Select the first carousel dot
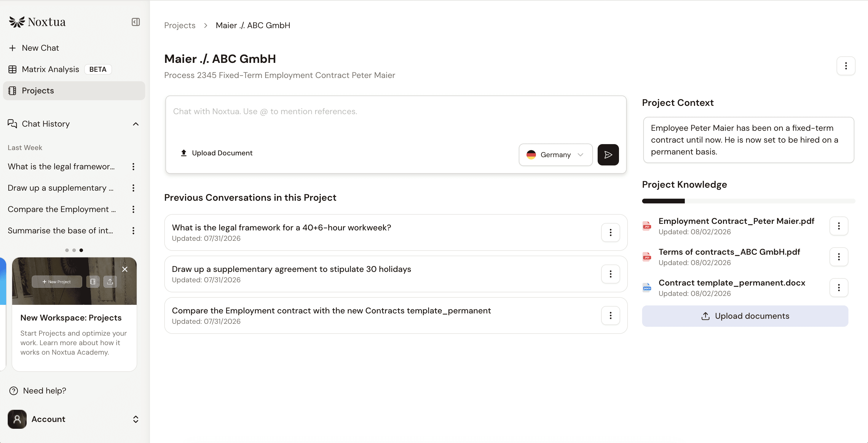Screen dimensions: 868x443 tap(67, 250)
